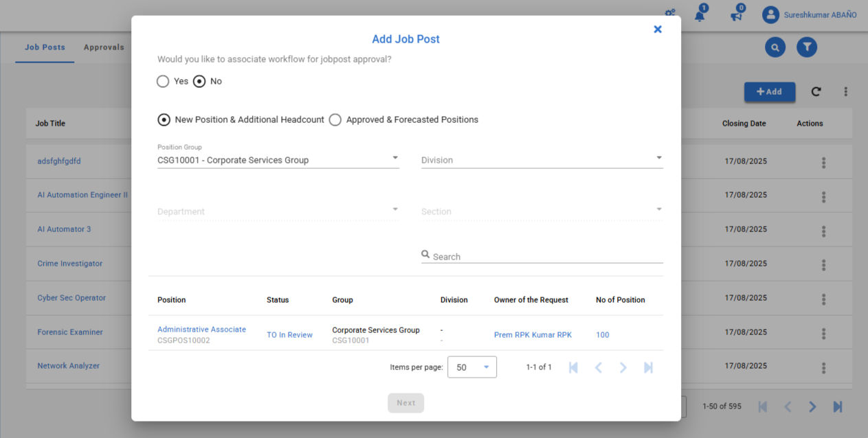Click the announcements megaphone icon
The image size is (868, 438).
(736, 15)
